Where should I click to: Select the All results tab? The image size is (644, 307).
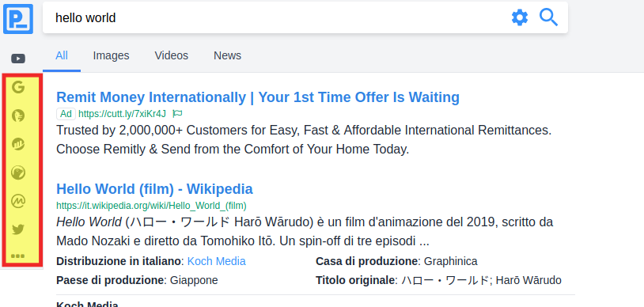tap(62, 55)
